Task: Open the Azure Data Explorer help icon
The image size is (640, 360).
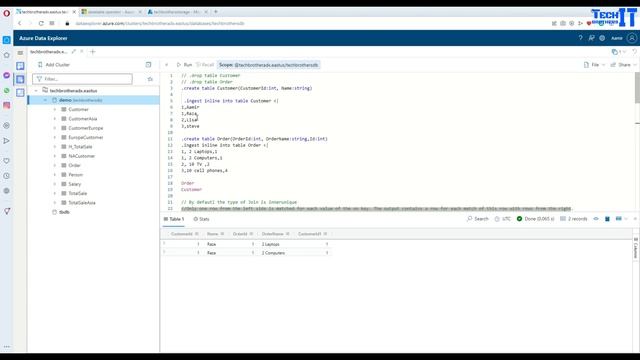Action: tap(580, 38)
